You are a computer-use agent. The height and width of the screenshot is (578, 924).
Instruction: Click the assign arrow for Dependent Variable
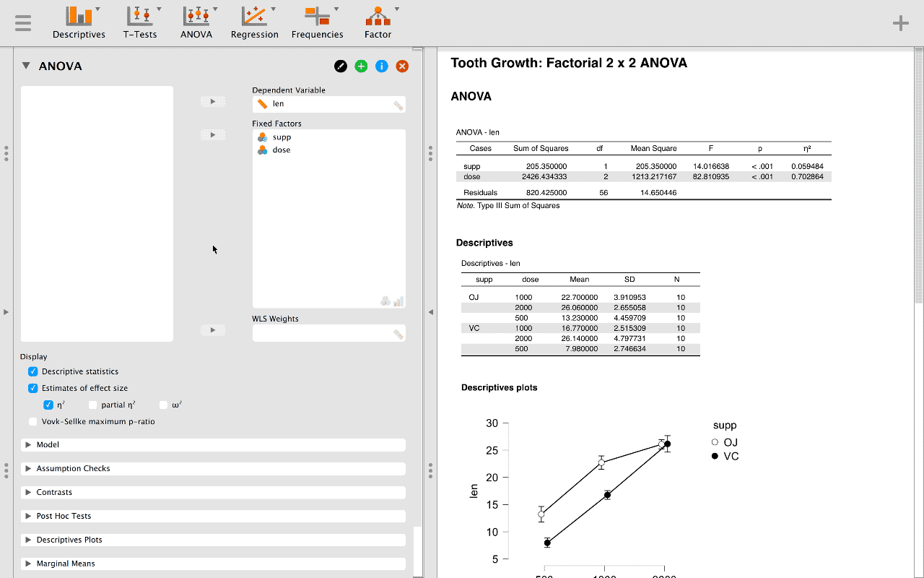[x=213, y=102]
